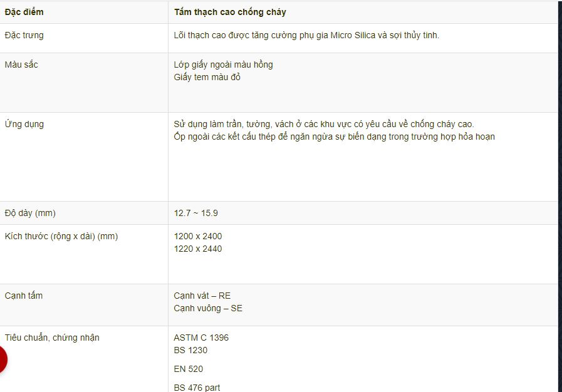Screen dimensions: 562x392
Task: Click the '1200 x 2400' size value
Action: (x=198, y=236)
